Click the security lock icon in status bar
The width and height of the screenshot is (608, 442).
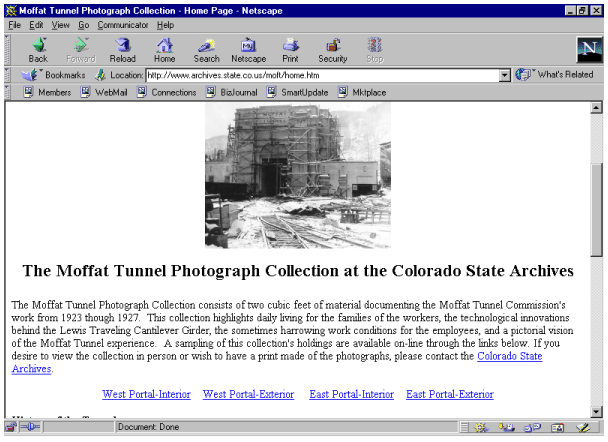11,427
